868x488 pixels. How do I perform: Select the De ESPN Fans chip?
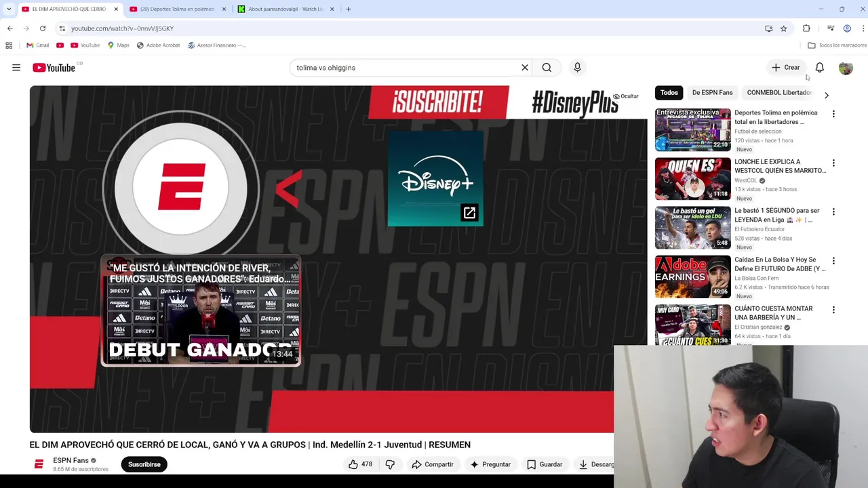[712, 92]
